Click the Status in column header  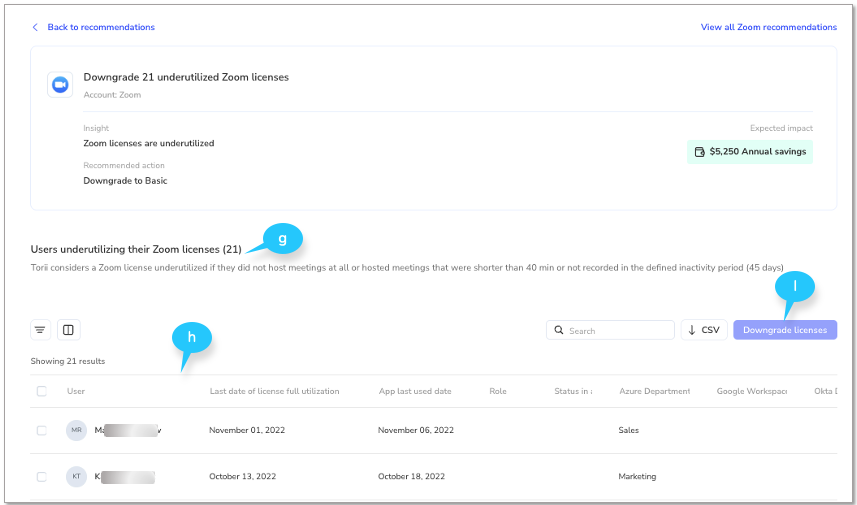tap(573, 391)
